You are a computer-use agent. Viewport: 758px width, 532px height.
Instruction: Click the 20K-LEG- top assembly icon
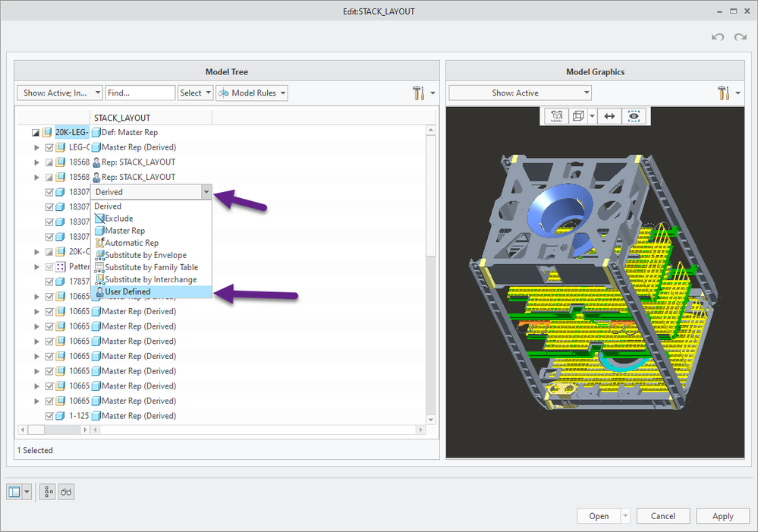click(x=47, y=133)
